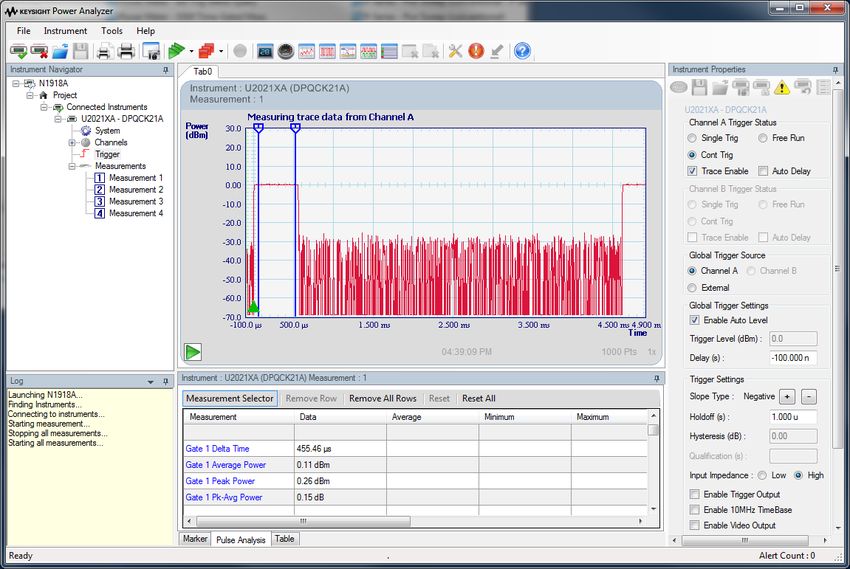Click the main toolbar floppy disk save icon
This screenshot has height=569, width=850.
tap(81, 51)
